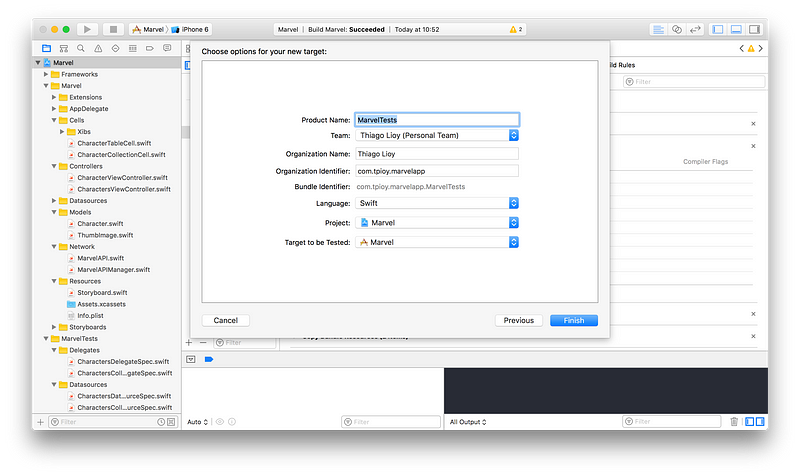Click the iPhone 6 destination selector

coord(190,30)
